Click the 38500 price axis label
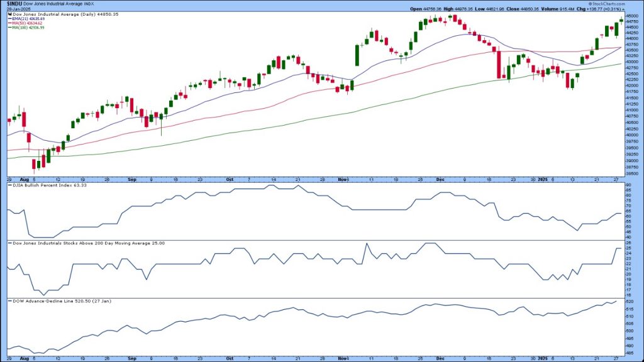Viewport: 644px width, 362px height. pyautogui.click(x=633, y=174)
